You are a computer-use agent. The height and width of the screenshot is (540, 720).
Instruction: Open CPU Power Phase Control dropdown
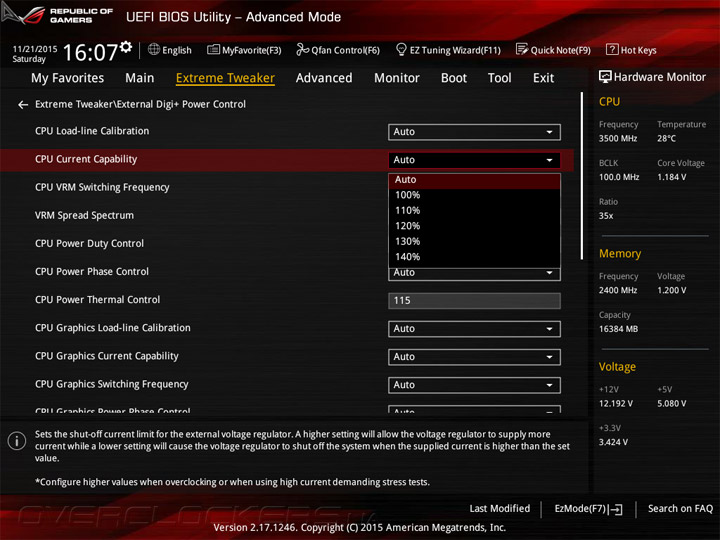click(x=474, y=274)
